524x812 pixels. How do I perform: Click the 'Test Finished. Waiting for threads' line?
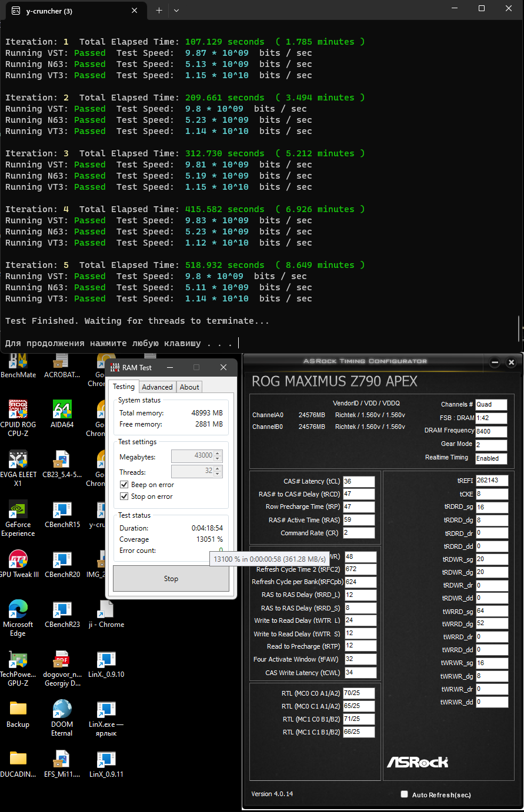click(137, 321)
